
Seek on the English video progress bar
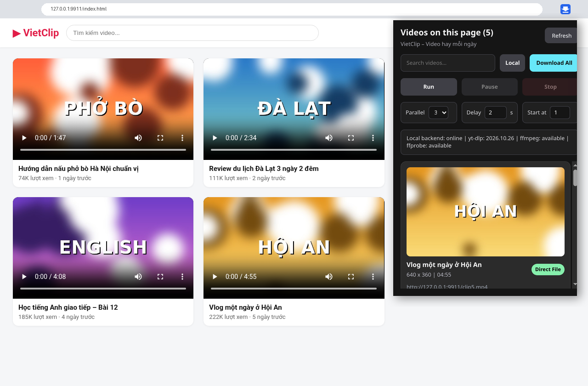(x=103, y=289)
